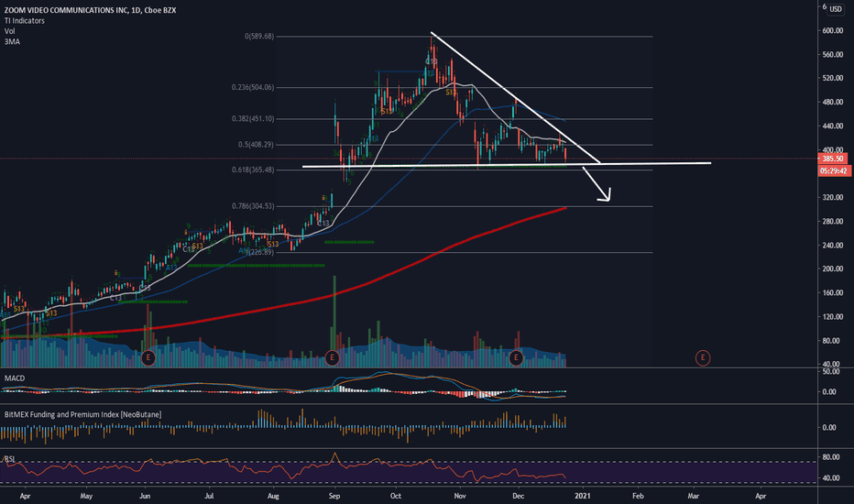Click the Apr label at time axis start
Image resolution: width=854 pixels, height=504 pixels.
[x=25, y=496]
